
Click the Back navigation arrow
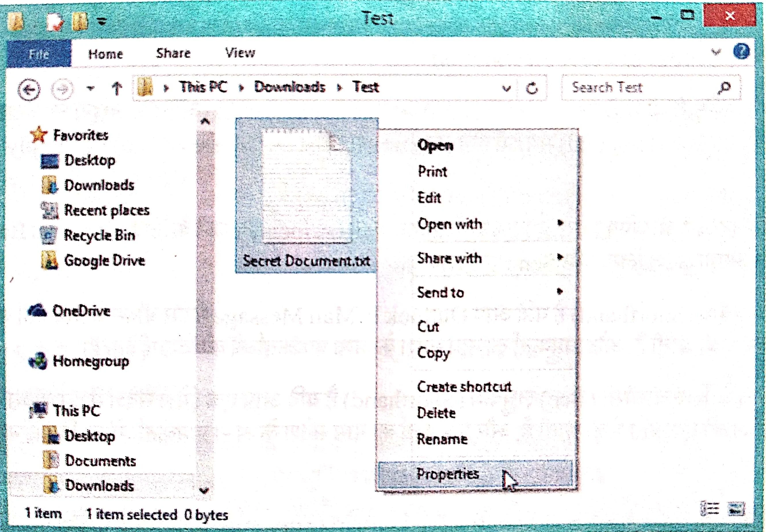click(29, 89)
